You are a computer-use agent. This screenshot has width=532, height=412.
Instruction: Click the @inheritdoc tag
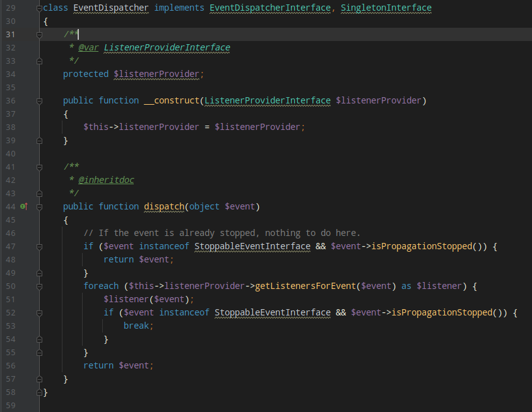coord(106,180)
